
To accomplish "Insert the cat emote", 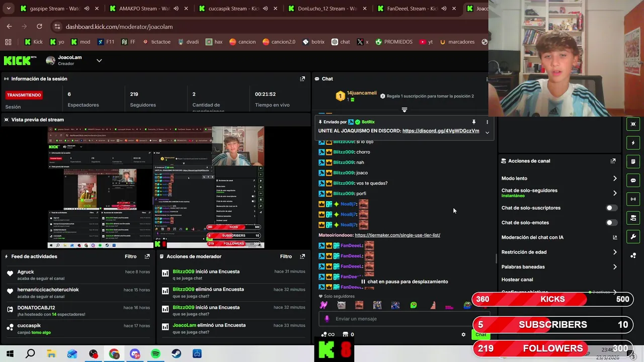I will [x=341, y=305].
